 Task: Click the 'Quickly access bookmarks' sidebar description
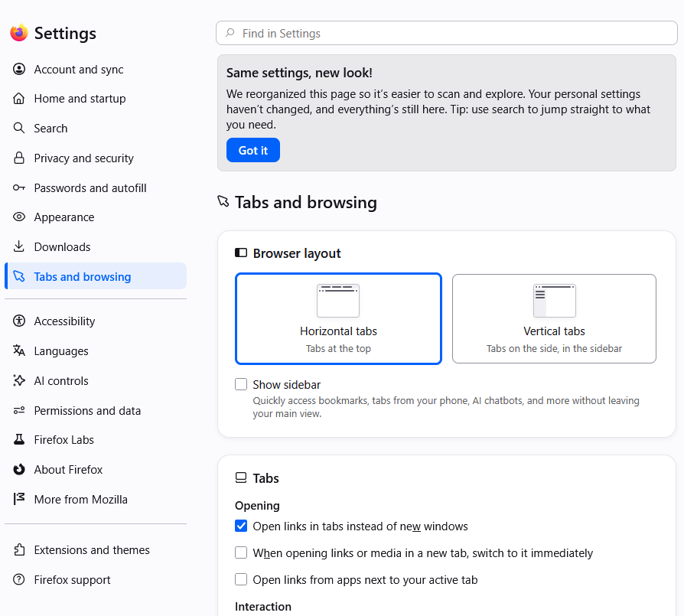[x=446, y=406]
